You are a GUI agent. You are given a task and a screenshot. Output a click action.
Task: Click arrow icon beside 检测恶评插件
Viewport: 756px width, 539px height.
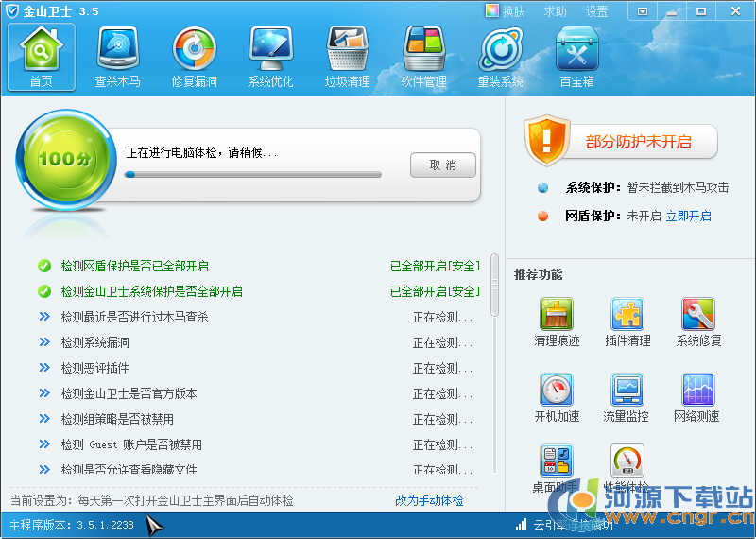pyautogui.click(x=44, y=368)
